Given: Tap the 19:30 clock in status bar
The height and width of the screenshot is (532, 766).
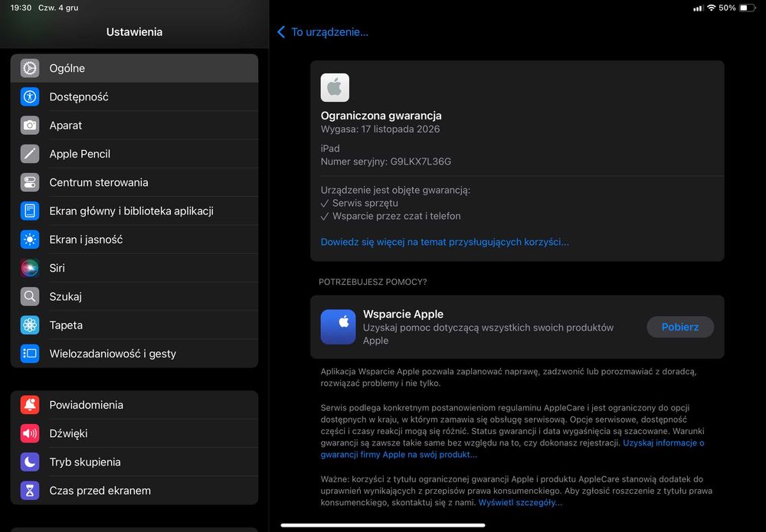Looking at the screenshot, I should (x=21, y=8).
